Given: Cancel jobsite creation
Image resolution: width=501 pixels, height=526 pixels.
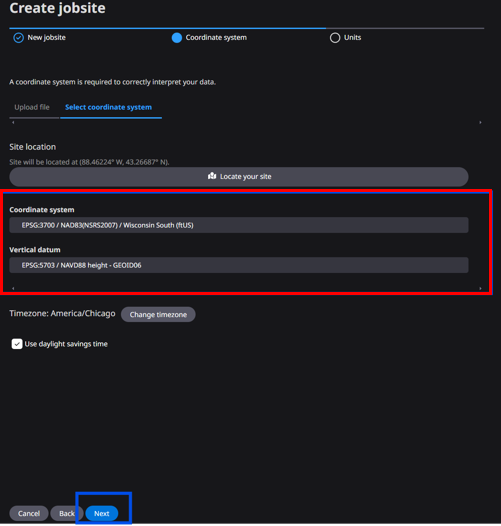Looking at the screenshot, I should 29,513.
